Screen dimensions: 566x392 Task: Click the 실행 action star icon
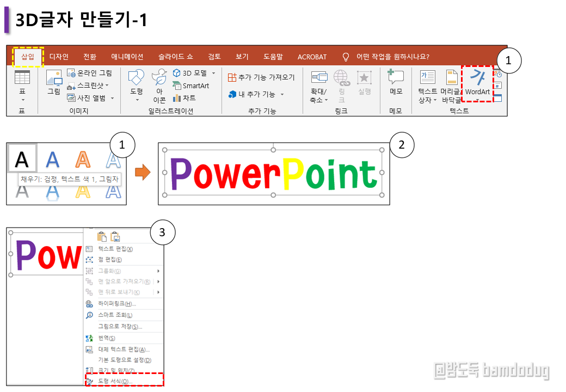364,77
